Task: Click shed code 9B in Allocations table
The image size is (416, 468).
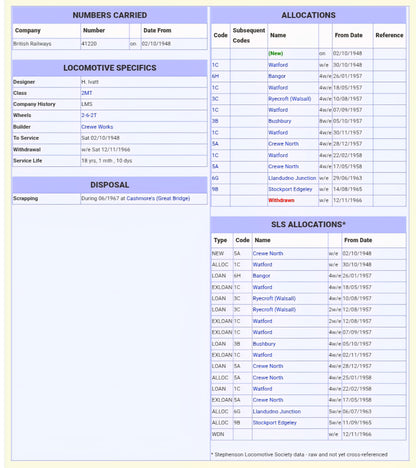Action: coord(215,189)
